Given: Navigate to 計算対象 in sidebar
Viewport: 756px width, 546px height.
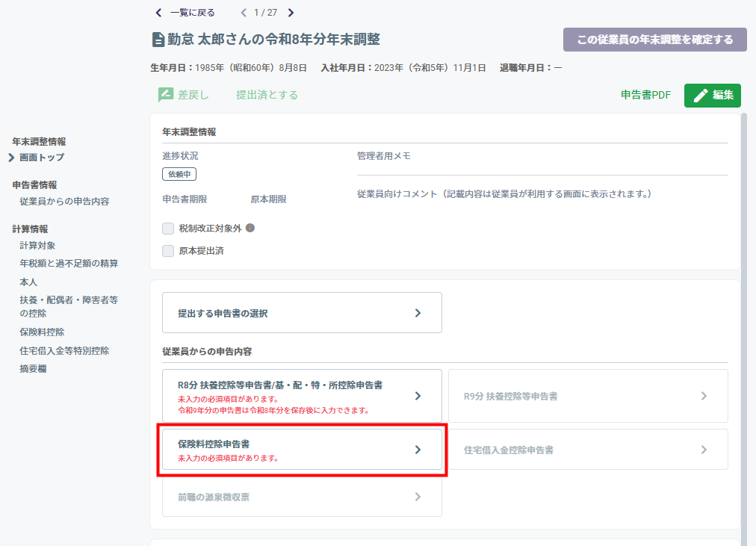Looking at the screenshot, I should (x=37, y=245).
